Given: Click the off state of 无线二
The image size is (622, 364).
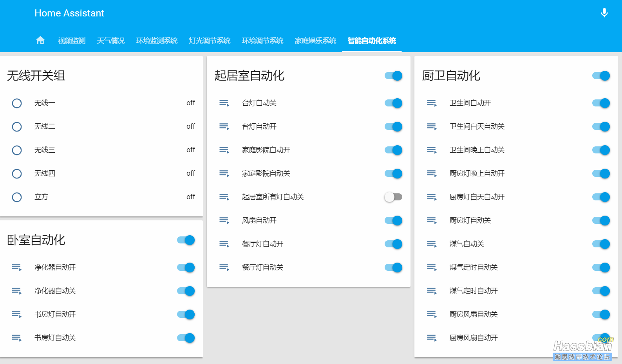Looking at the screenshot, I should pos(191,126).
